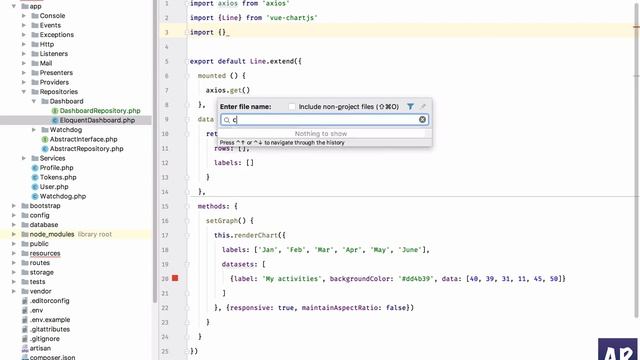Expand the tests folder
This screenshot has width=640, height=360.
[x=14, y=282]
